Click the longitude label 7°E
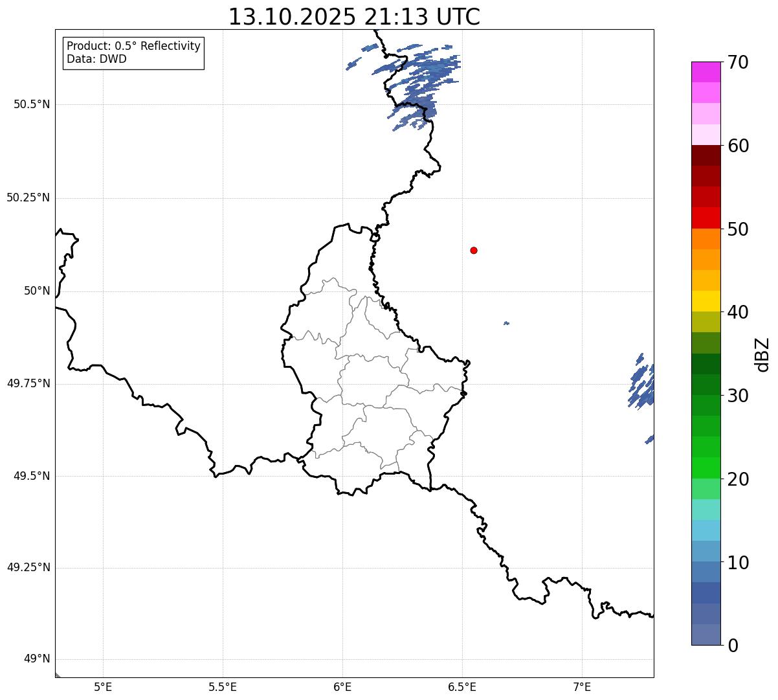This screenshot has height=700, width=778. [x=582, y=687]
